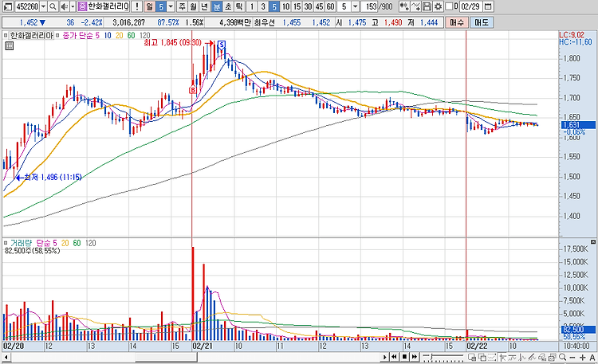The height and width of the screenshot is (364, 598).
Task: Toggle the 분 minute chart period button
Action: coord(216,6)
